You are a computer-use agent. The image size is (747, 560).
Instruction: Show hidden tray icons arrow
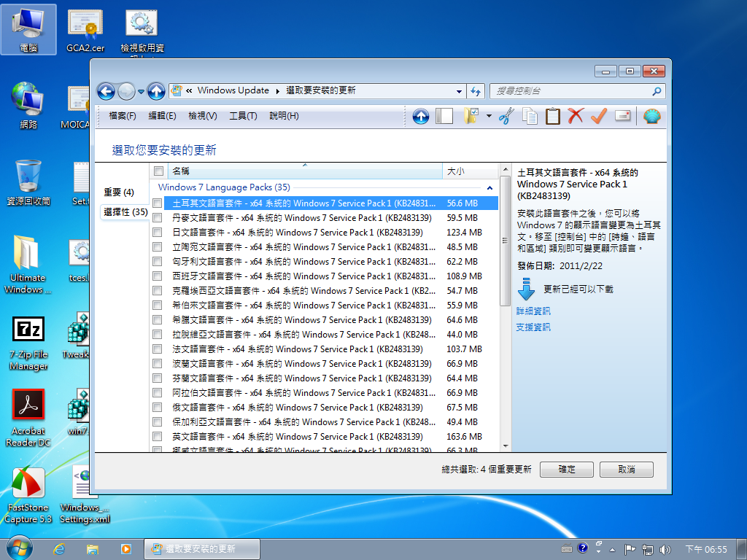[x=612, y=550]
